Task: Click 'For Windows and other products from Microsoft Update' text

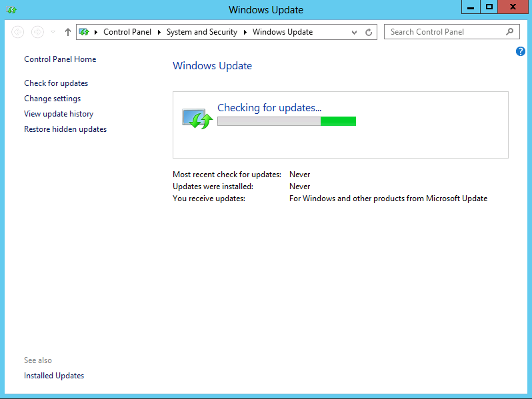Action: (388, 199)
